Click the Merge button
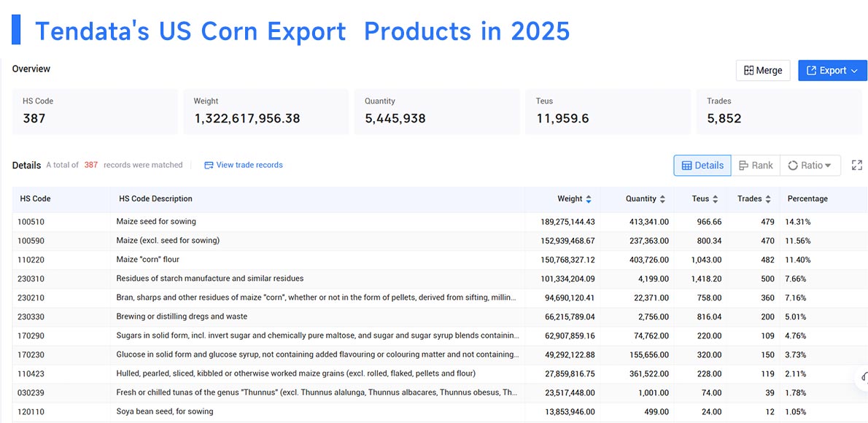Viewport: 868px width, 423px height. pyautogui.click(x=763, y=70)
